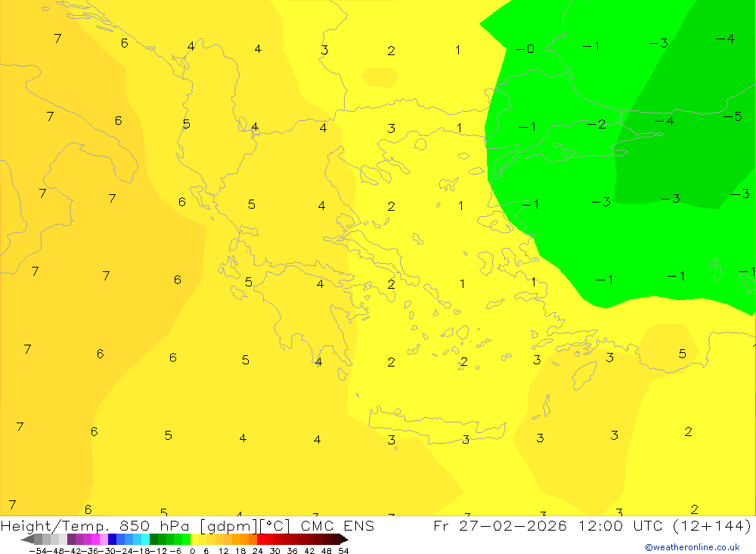Click the legend label 42
756x554 pixels.
tap(309, 551)
